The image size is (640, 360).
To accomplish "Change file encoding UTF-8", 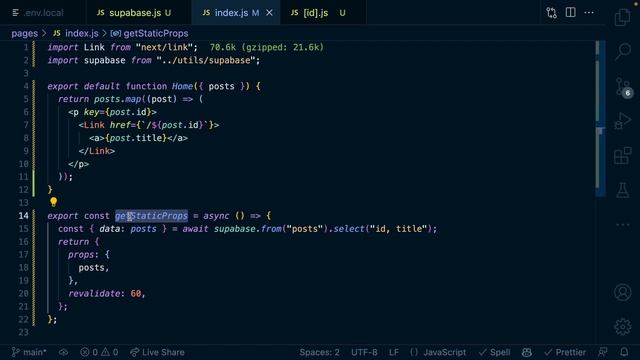I will 364,352.
